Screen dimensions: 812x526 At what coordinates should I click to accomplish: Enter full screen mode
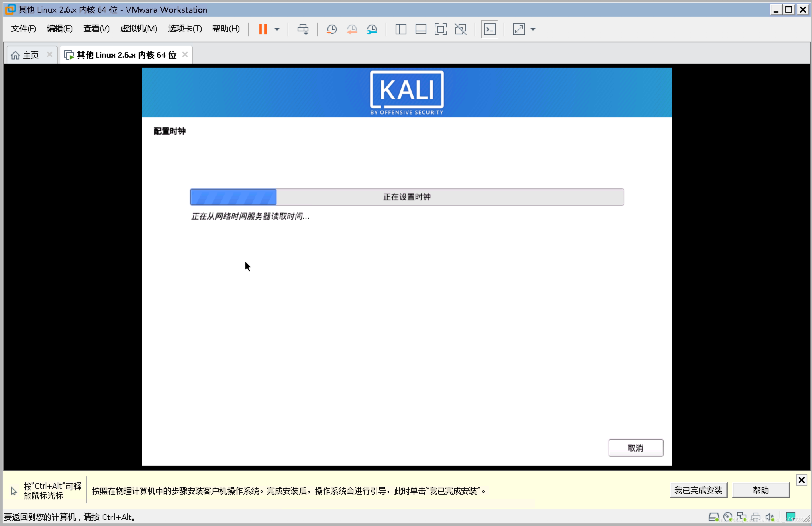click(441, 30)
